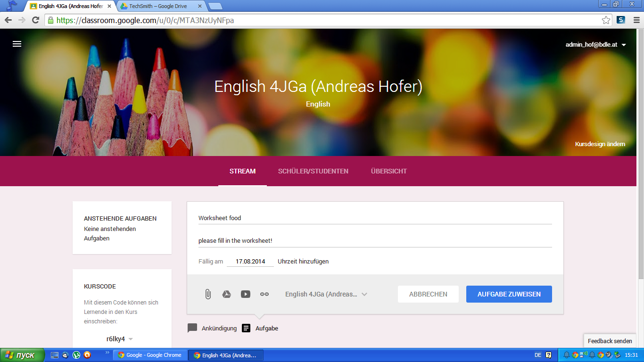The image size is (644, 362).
Task: Click the Uhrzeit hinzufügen link
Action: [303, 261]
